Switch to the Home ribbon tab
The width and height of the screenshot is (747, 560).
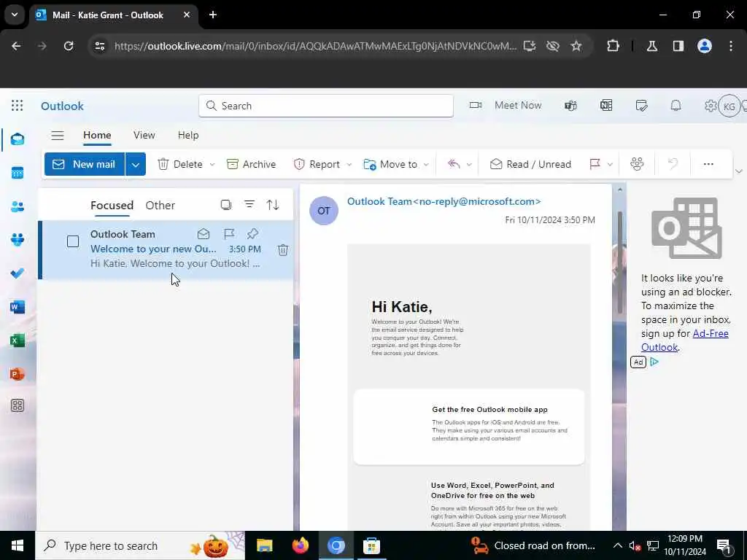(97, 135)
